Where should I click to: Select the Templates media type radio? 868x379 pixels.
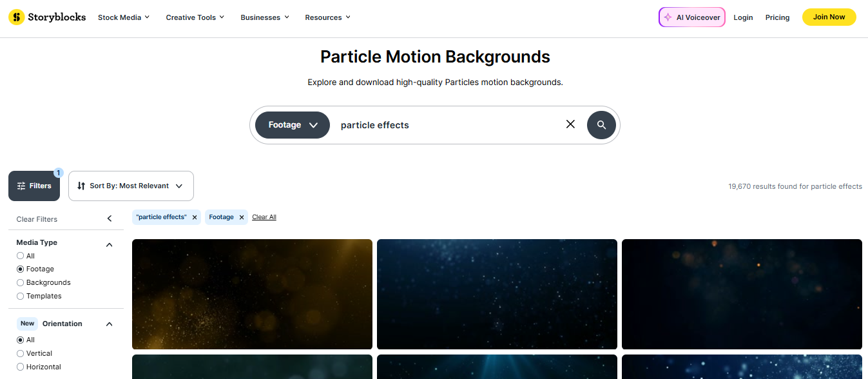[21, 296]
